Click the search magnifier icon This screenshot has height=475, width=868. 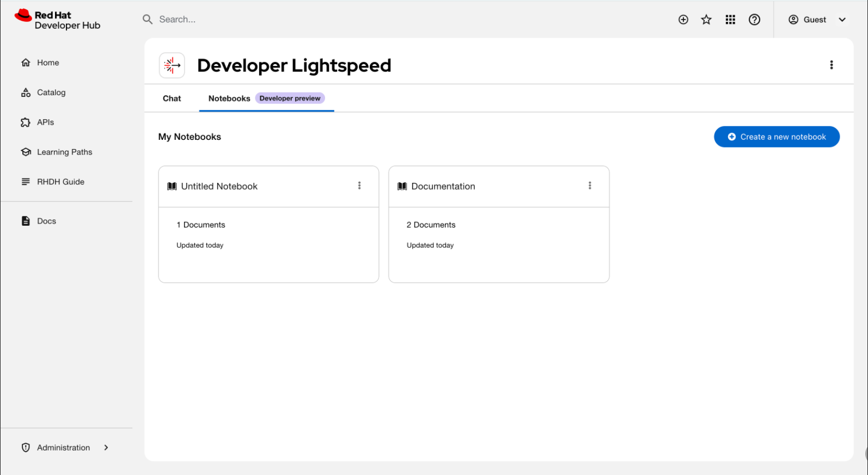point(148,20)
